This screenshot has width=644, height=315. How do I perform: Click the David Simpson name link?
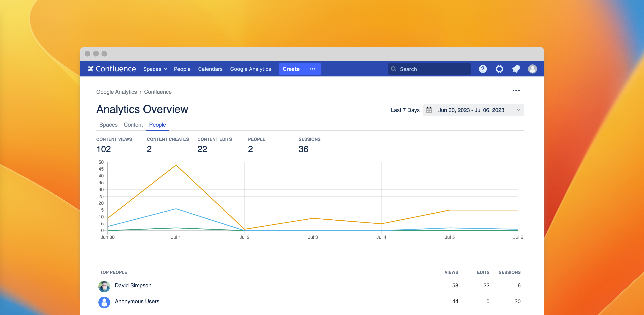(x=133, y=286)
